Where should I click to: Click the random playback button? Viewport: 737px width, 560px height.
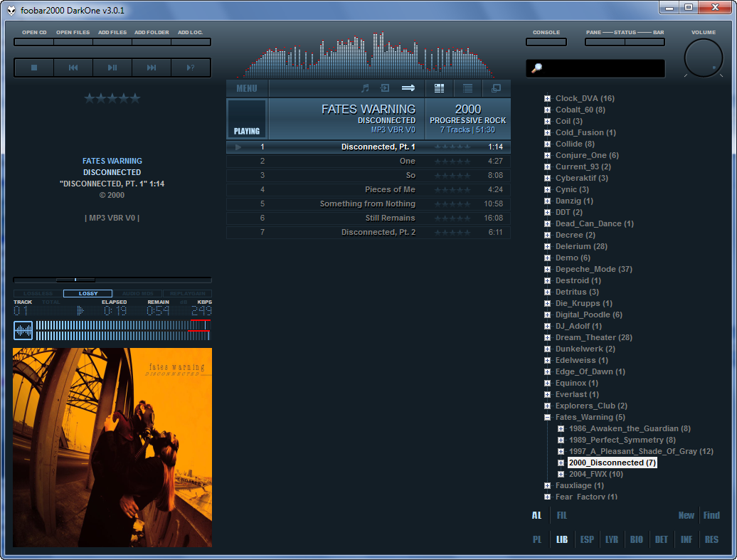[191, 68]
